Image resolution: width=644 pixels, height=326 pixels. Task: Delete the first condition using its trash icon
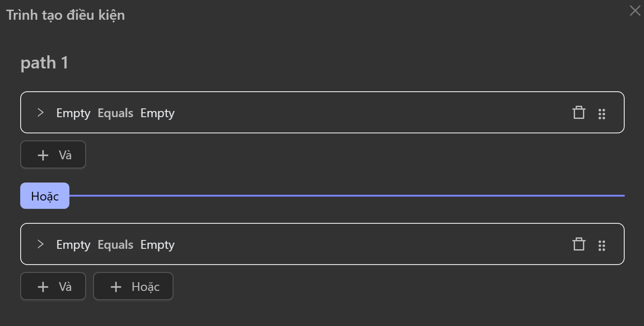579,113
